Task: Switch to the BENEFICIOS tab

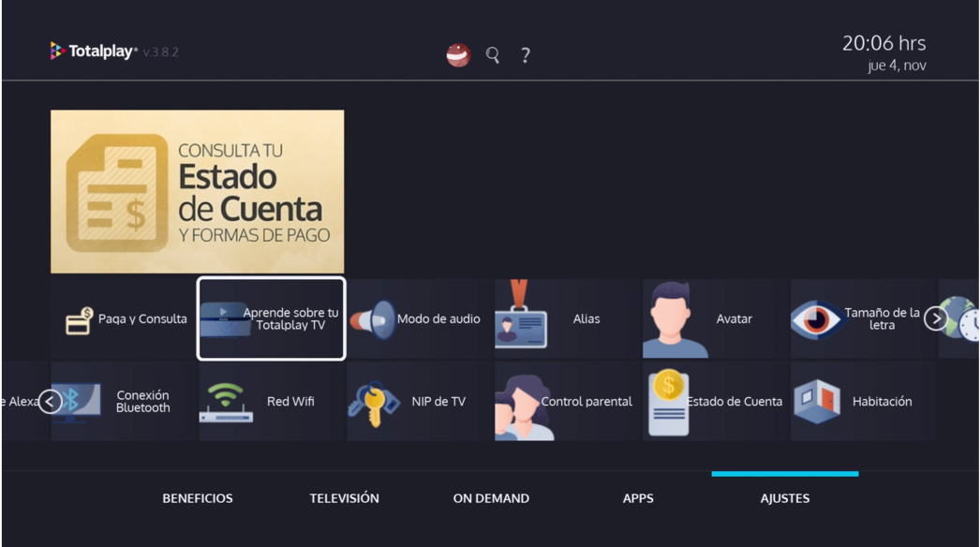Action: (198, 498)
